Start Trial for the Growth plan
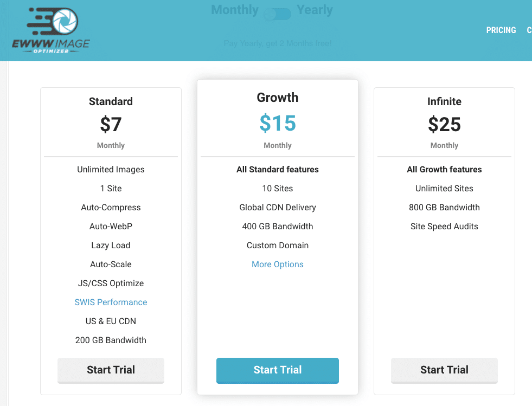Viewport: 532px width, 406px height. point(278,370)
